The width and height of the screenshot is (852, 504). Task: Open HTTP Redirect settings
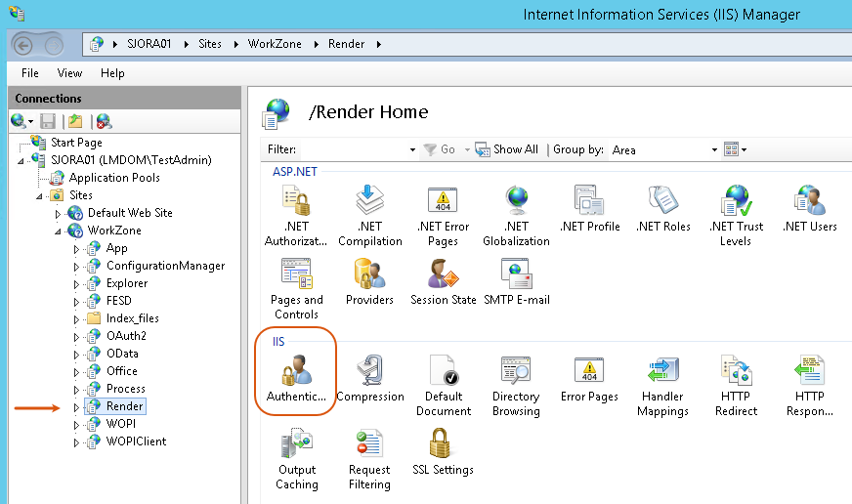point(737,386)
